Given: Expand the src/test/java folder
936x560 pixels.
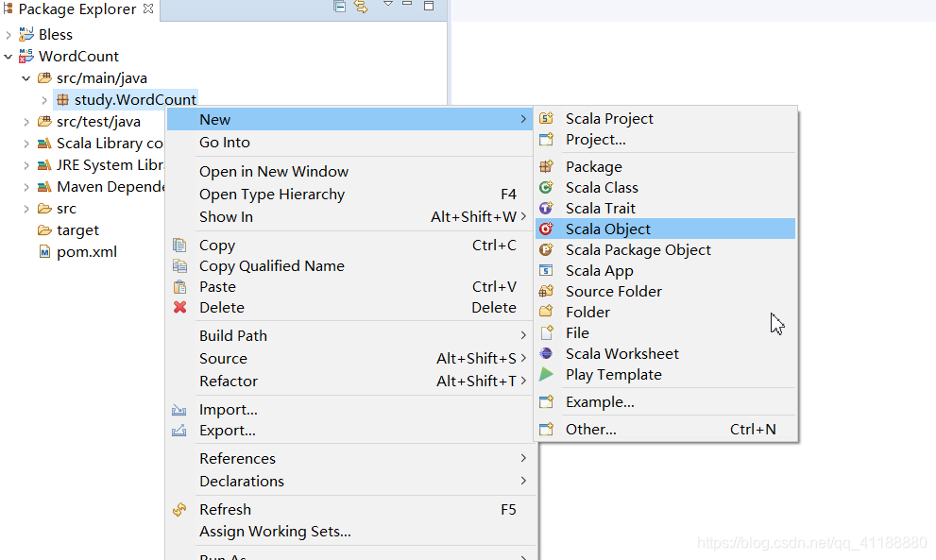Looking at the screenshot, I should [26, 122].
